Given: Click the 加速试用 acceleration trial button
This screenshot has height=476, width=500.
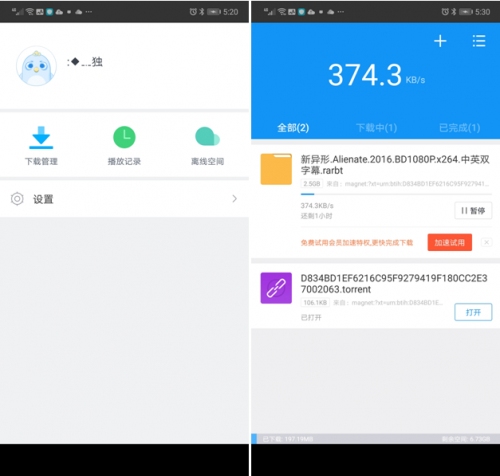Looking at the screenshot, I should pyautogui.click(x=450, y=242).
